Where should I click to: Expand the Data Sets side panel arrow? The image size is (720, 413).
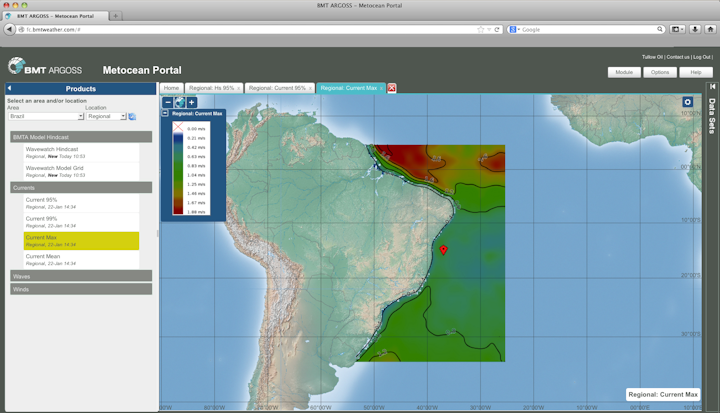click(x=713, y=87)
